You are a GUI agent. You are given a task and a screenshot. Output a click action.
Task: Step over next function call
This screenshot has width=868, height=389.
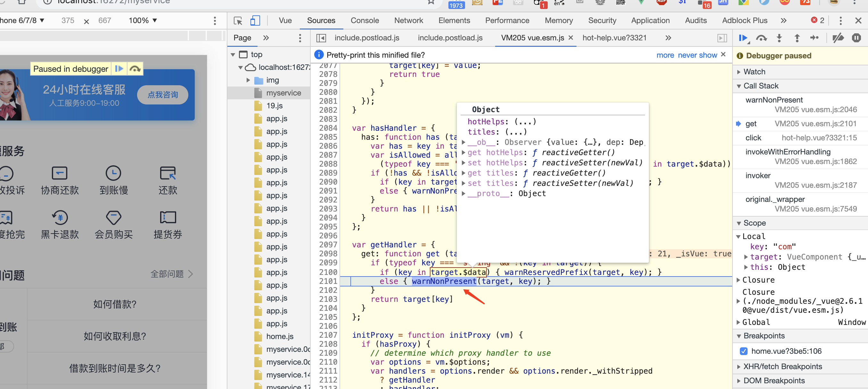(x=761, y=38)
